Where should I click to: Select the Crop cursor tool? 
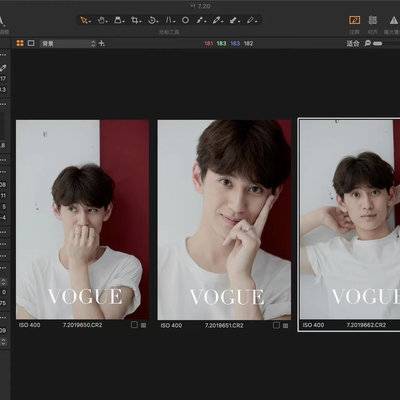tap(134, 20)
